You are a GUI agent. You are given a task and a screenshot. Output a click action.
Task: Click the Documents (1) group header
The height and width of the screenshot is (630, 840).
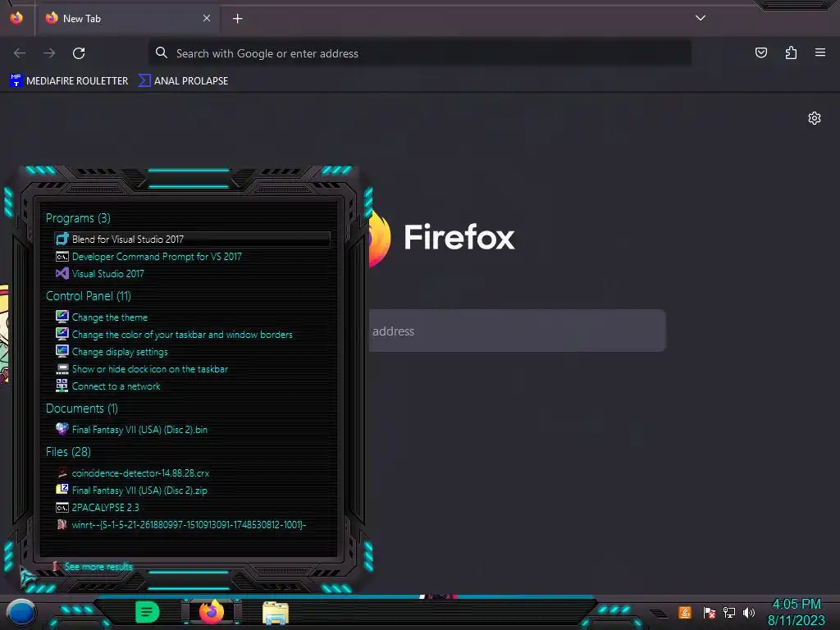click(81, 409)
